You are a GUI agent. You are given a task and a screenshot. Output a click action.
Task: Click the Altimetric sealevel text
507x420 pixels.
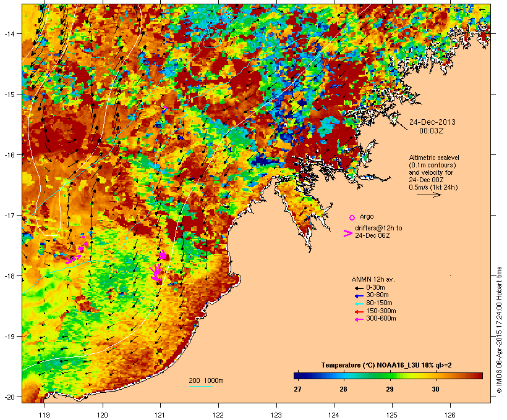[x=434, y=157]
